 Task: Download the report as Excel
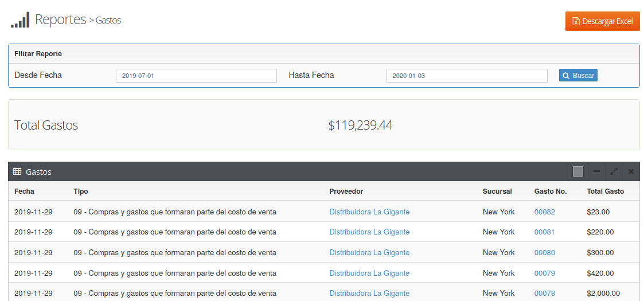tap(602, 21)
